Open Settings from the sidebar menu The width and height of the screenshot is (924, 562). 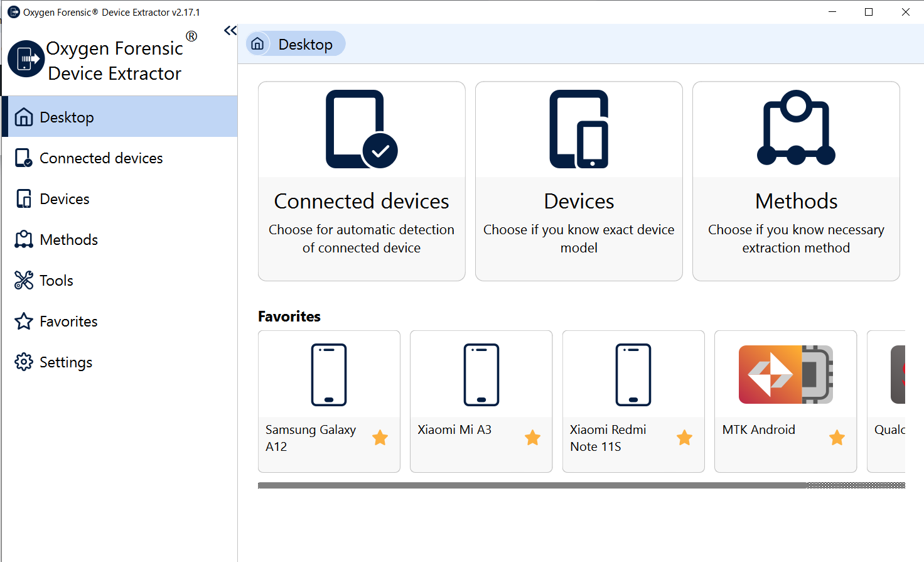120,362
